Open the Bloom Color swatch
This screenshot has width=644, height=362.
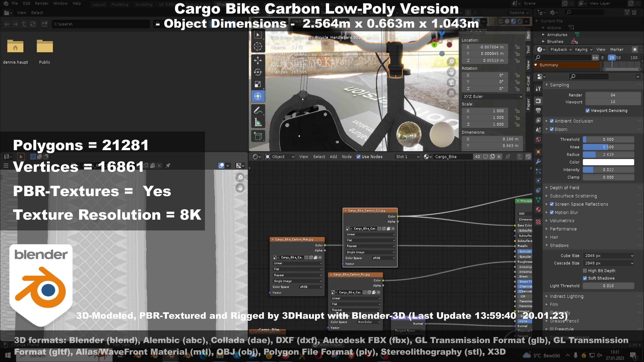coord(608,162)
